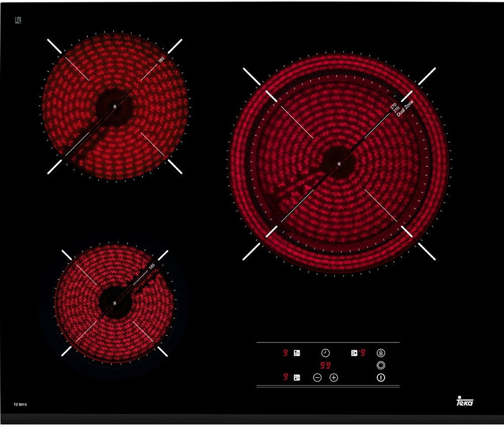Tap the bottom-left zone power level 9
504x427 pixels.
click(285, 377)
